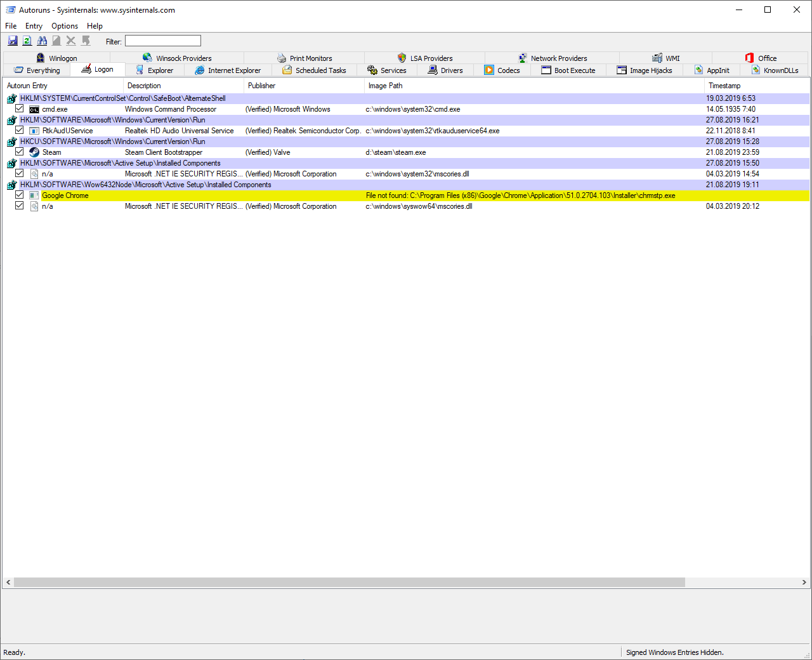
Task: Open the Help menu
Action: 95,26
